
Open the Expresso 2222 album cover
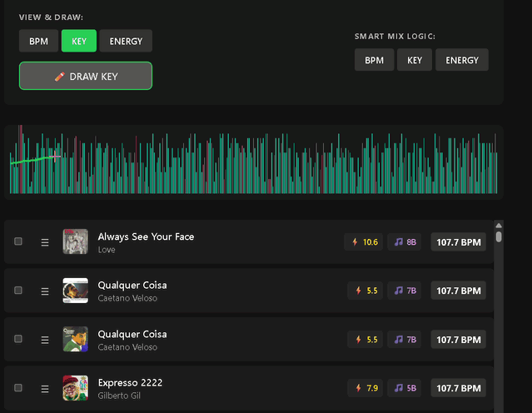pos(75,388)
